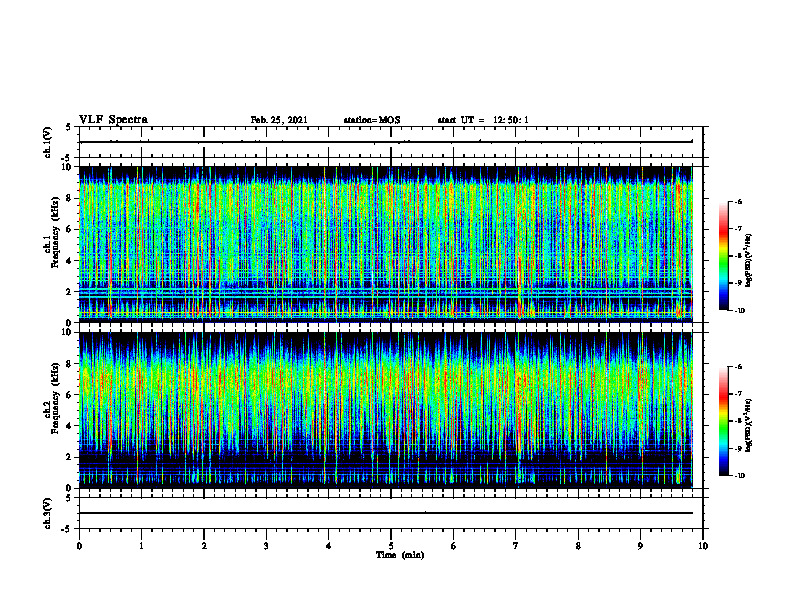Image resolution: width=792 pixels, height=612 pixels.
Task: Click time axis tick label "4"
Action: pyautogui.click(x=329, y=546)
